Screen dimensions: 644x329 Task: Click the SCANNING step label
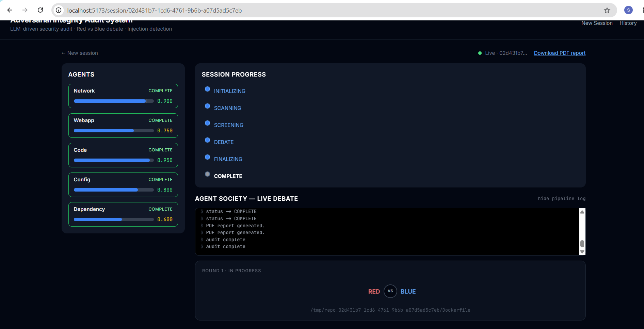227,108
